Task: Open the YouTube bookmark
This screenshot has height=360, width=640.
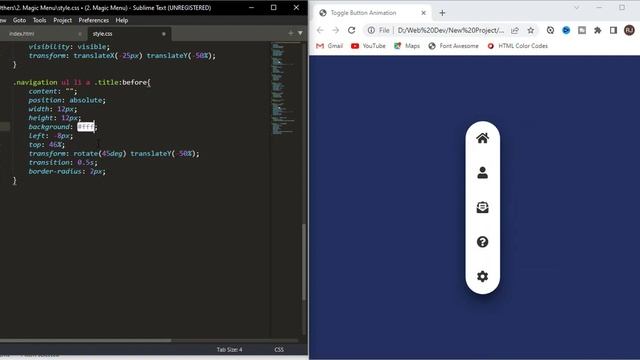Action: coord(368,46)
